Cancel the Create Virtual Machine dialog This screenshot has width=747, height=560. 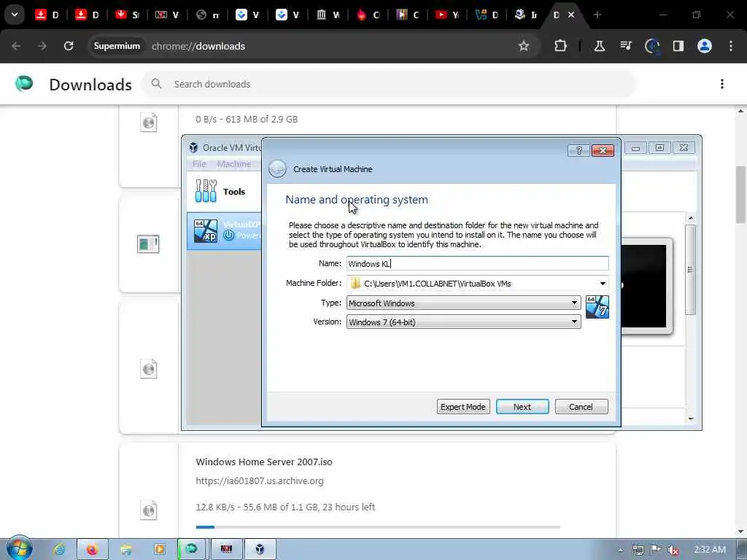coord(581,407)
